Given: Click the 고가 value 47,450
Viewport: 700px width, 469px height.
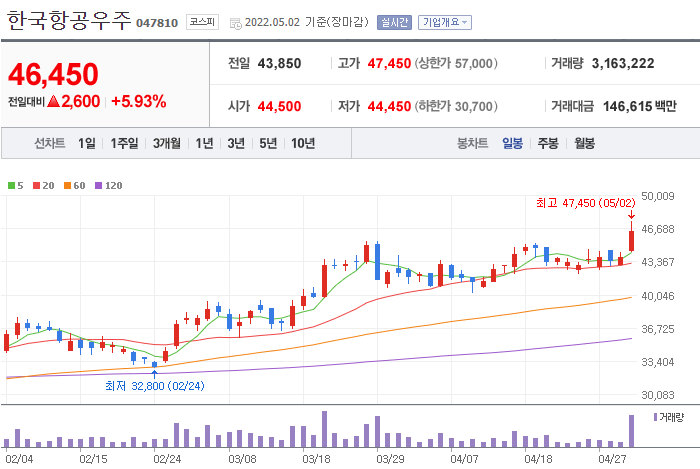Looking at the screenshot, I should pos(389,63).
